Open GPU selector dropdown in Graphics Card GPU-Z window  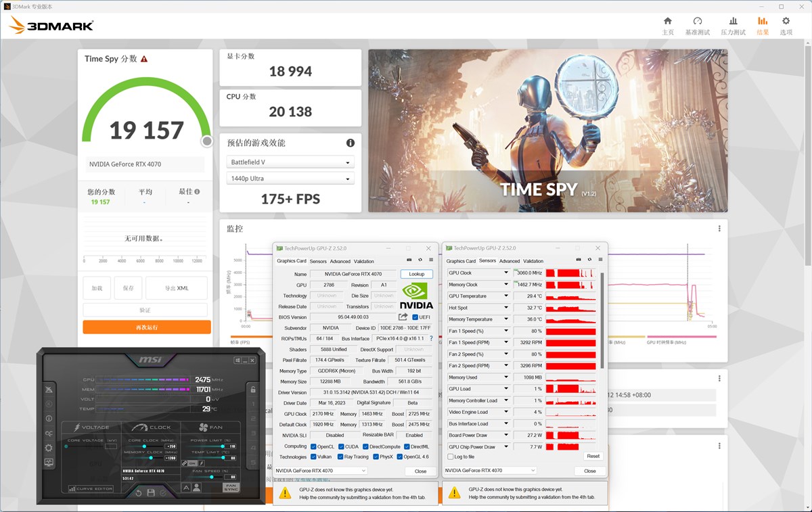click(321, 471)
